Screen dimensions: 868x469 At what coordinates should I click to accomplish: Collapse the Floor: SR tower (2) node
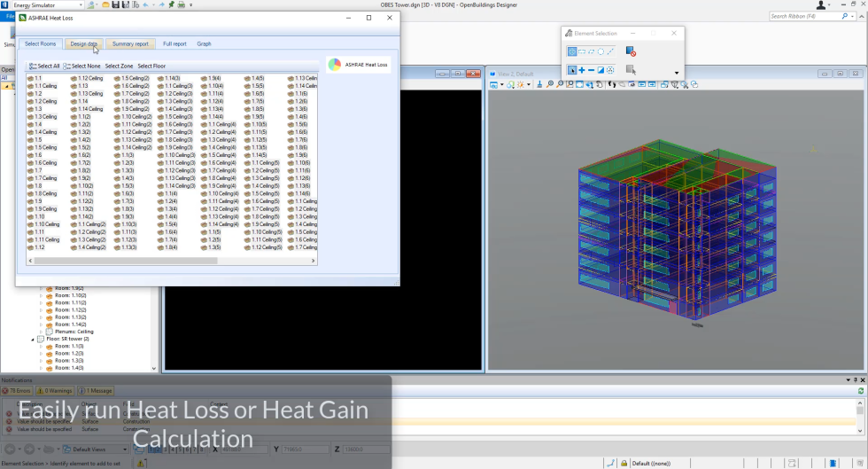[33, 340]
